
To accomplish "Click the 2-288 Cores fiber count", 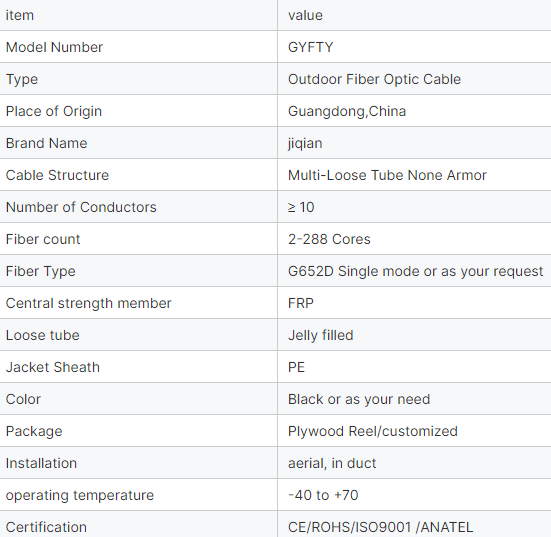I will click(329, 239).
